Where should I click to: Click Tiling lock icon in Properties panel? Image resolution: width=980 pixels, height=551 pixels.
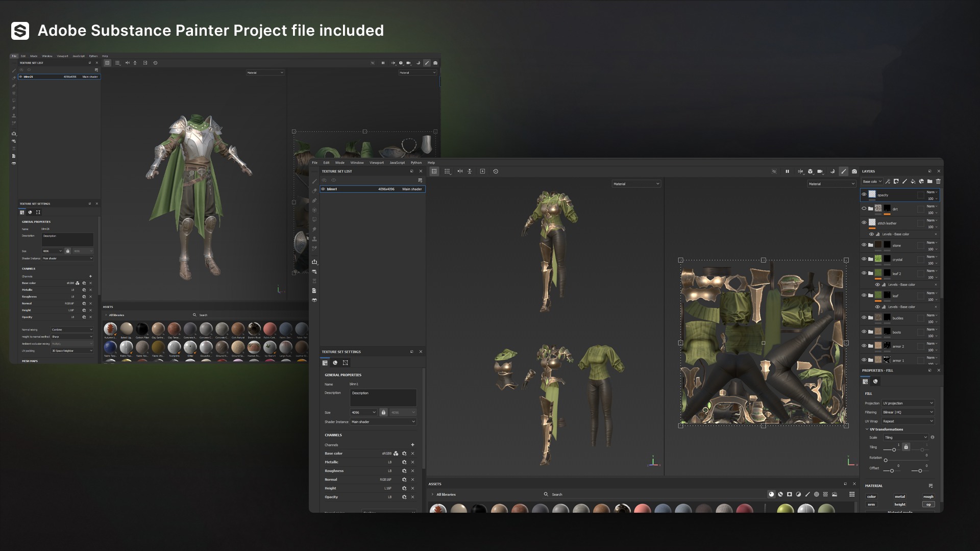906,447
